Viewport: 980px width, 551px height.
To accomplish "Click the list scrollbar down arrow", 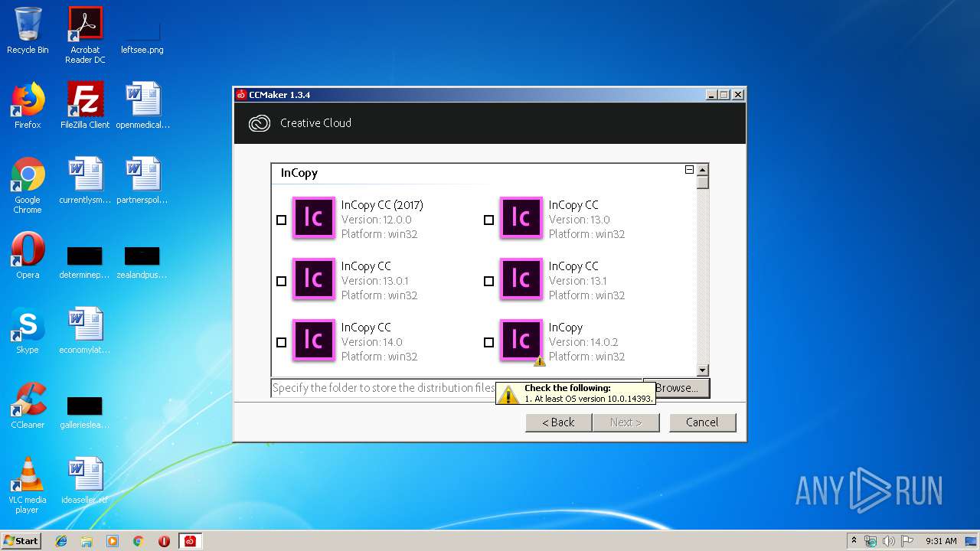I will [703, 370].
